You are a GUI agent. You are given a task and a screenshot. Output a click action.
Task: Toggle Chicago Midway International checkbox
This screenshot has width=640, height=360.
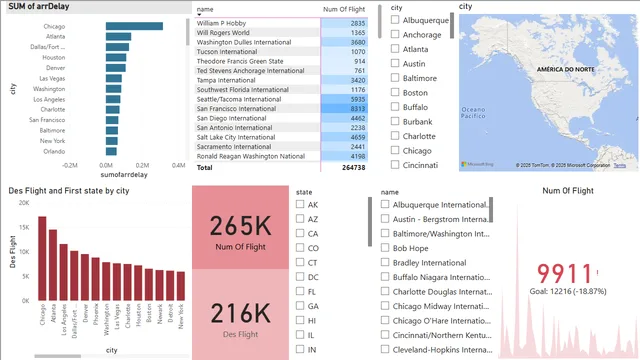385,306
